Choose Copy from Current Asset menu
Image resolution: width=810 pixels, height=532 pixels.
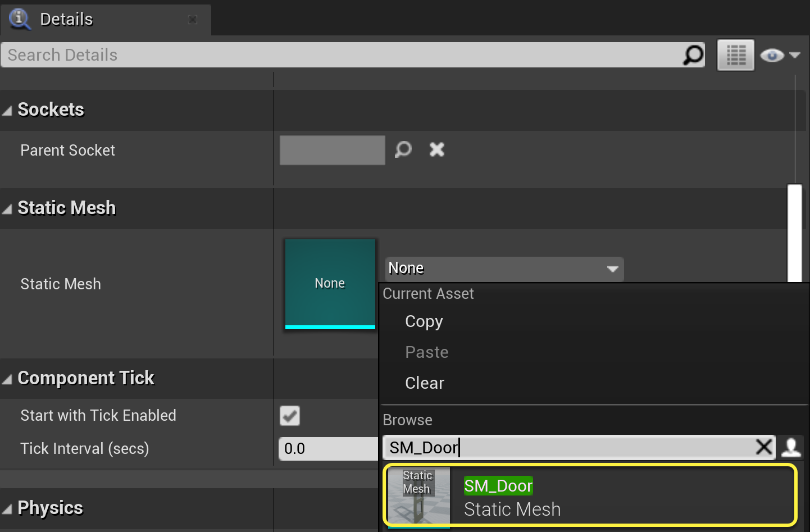[424, 321]
